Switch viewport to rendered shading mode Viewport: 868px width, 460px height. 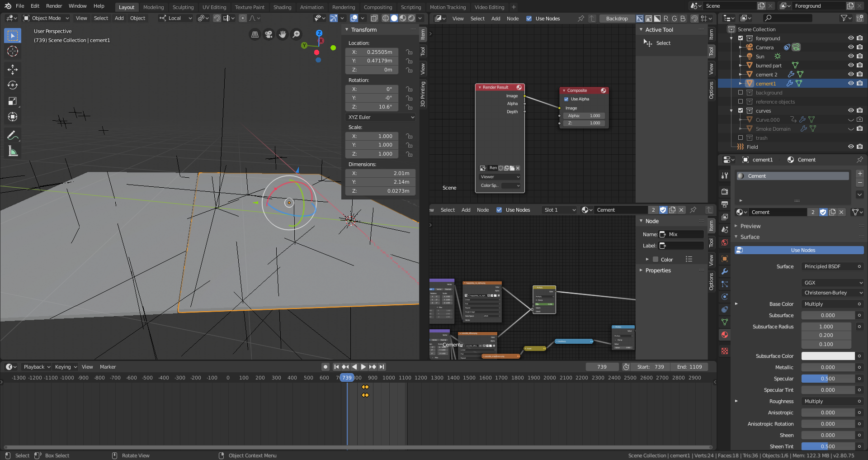tap(412, 18)
